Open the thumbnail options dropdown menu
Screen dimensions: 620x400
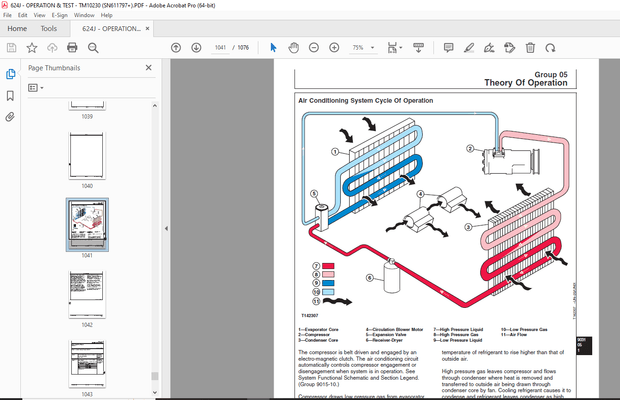pos(36,88)
